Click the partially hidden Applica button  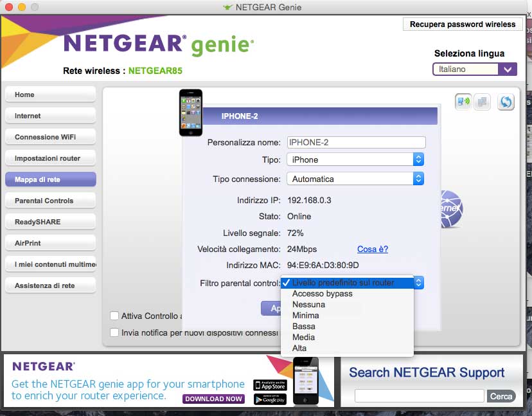pyautogui.click(x=271, y=309)
